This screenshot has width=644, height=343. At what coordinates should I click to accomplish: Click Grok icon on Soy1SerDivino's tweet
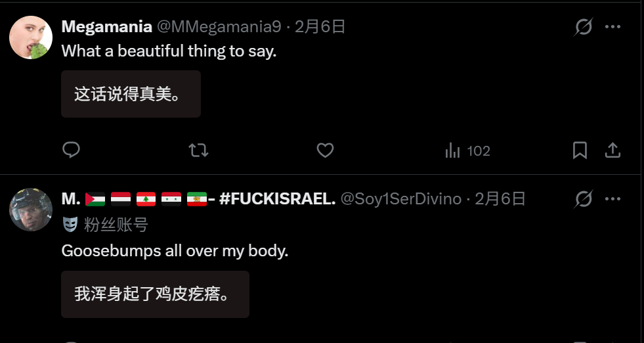[583, 199]
